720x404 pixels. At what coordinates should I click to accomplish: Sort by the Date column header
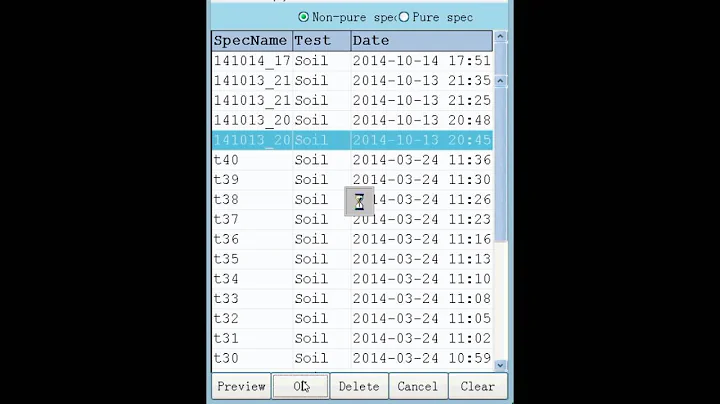point(422,40)
